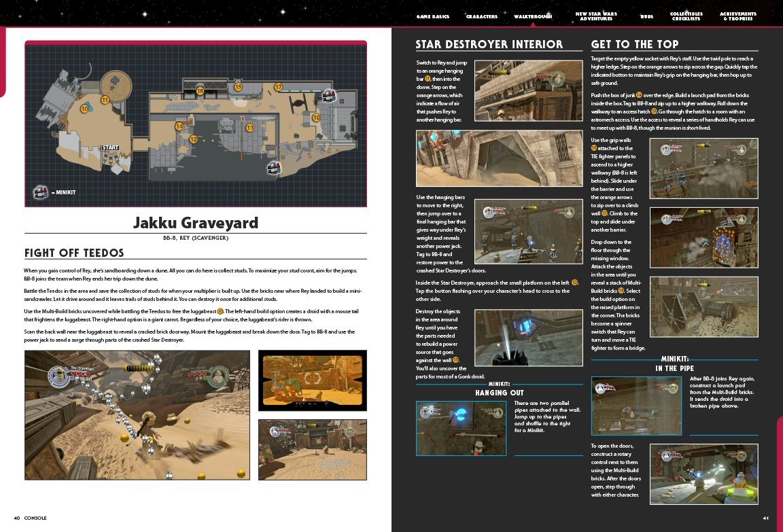Open the Collectibles Checklists tab
The height and width of the screenshot is (532, 783).
click(686, 16)
